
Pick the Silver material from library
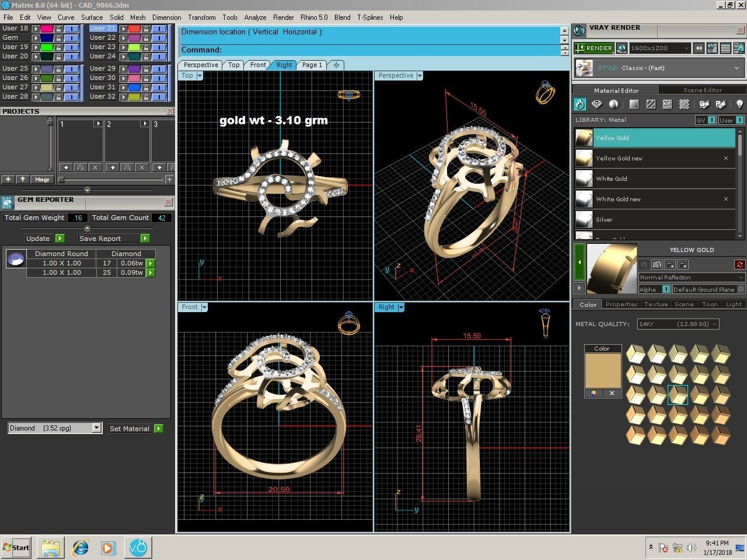[655, 219]
